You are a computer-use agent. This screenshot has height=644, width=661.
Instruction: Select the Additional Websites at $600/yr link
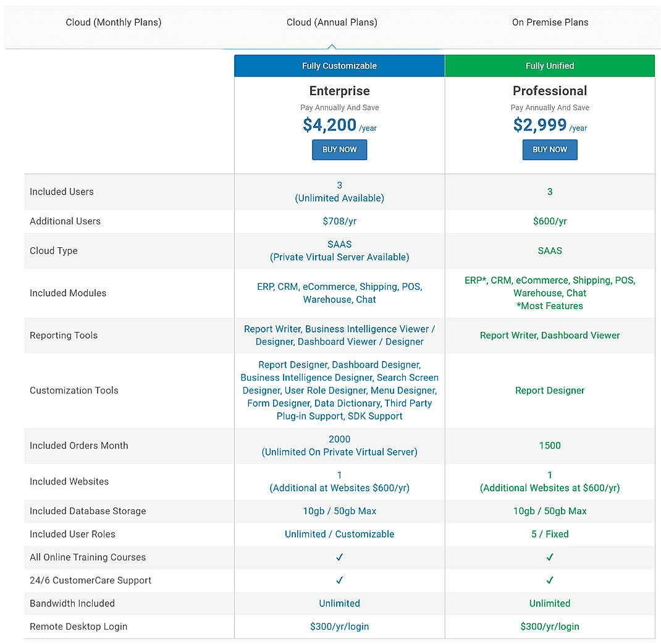click(x=549, y=488)
